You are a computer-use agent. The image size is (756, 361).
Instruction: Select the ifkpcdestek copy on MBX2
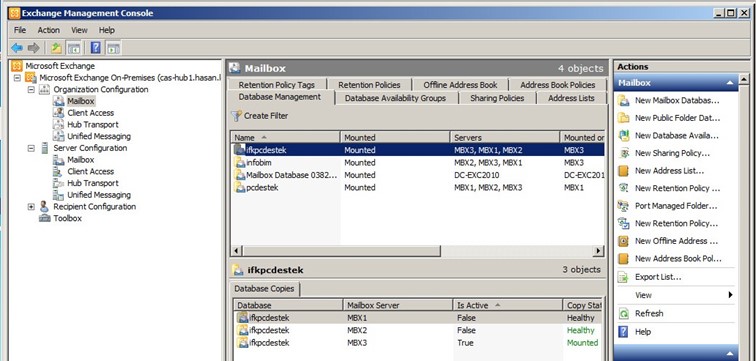click(418, 330)
